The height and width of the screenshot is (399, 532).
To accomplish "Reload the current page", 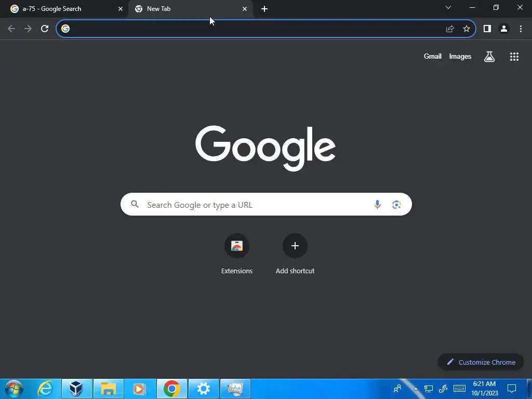I will point(45,29).
